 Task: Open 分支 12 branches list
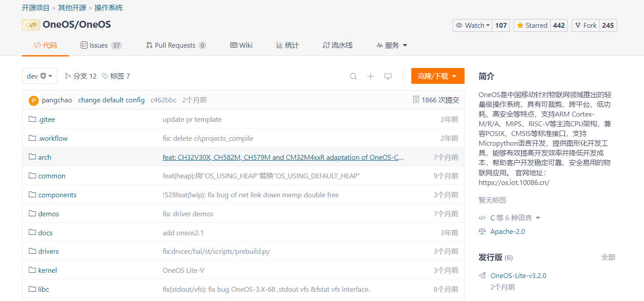(81, 76)
